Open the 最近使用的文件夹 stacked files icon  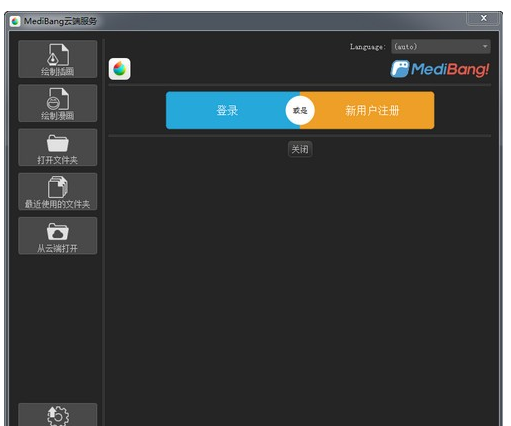[x=58, y=187]
